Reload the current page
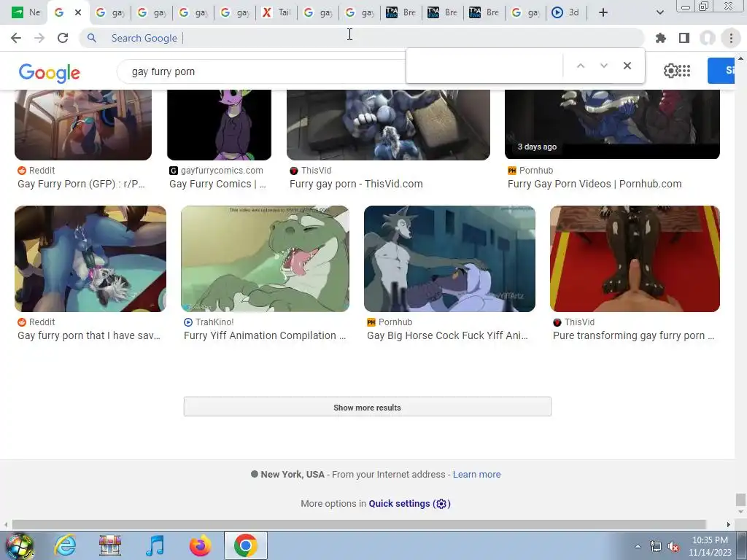The image size is (747, 560). point(63,38)
